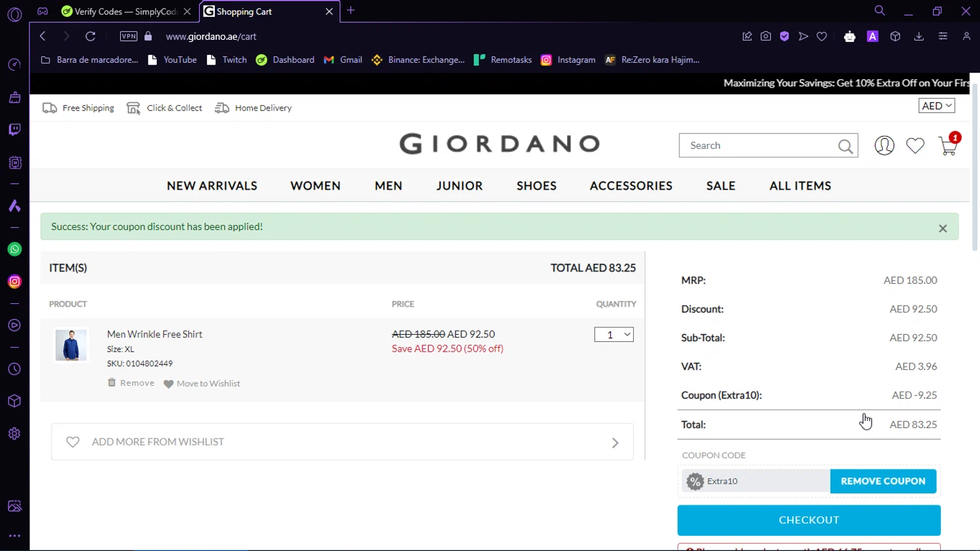Expand Add More From Wishlist chevron
980x551 pixels.
[x=615, y=442]
